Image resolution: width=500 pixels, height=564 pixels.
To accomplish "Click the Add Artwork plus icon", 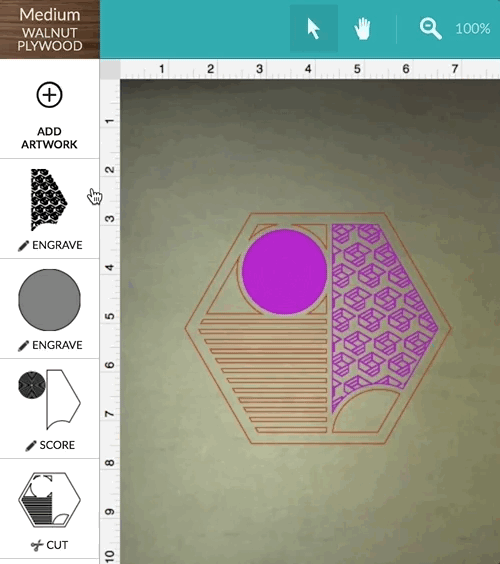I will point(50,95).
